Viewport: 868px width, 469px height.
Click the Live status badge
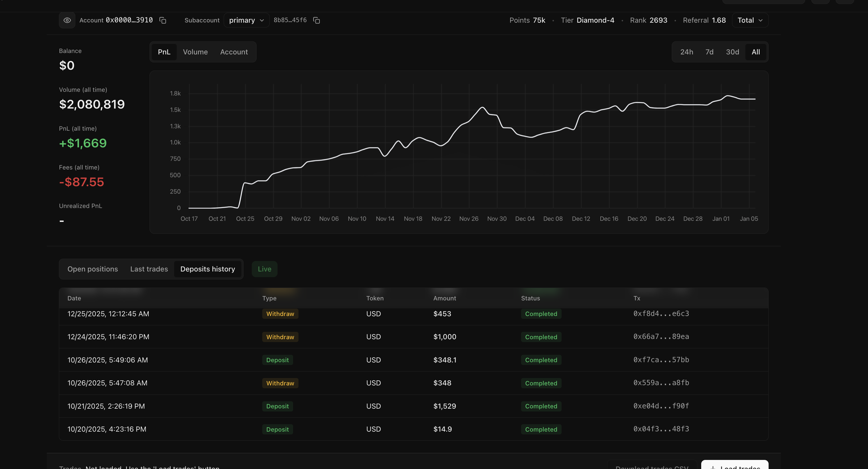[x=264, y=269]
